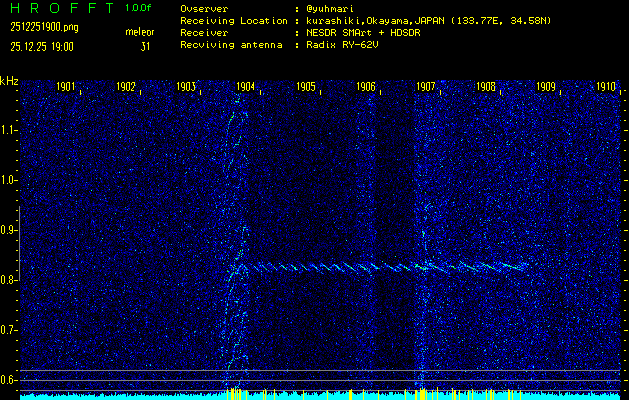629x400 pixels.
Task: Click the 1902 time axis label
Action: tap(126, 87)
